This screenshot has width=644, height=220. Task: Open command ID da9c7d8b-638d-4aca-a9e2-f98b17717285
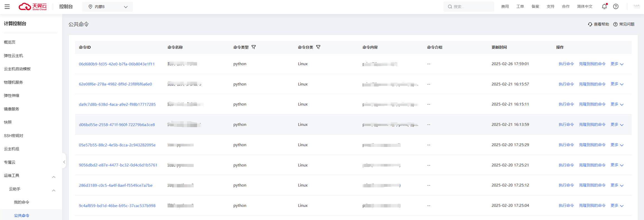117,104
